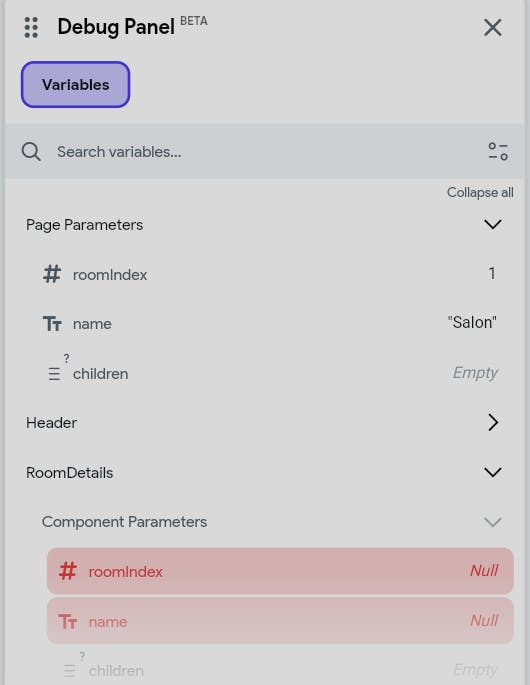Click the text type icon beside name
Screen dimensions: 530x685
[x=52, y=324]
